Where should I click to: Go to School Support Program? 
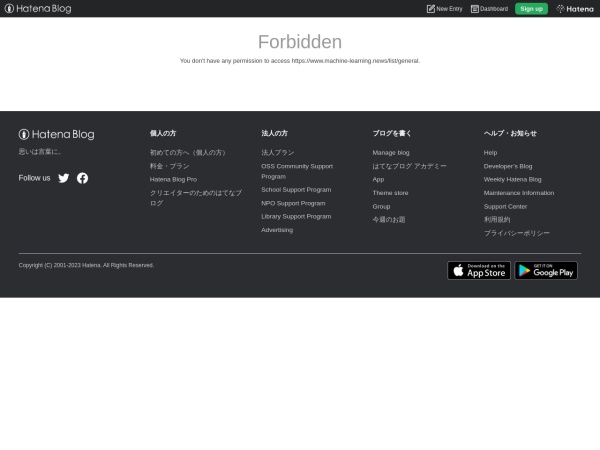(x=296, y=189)
